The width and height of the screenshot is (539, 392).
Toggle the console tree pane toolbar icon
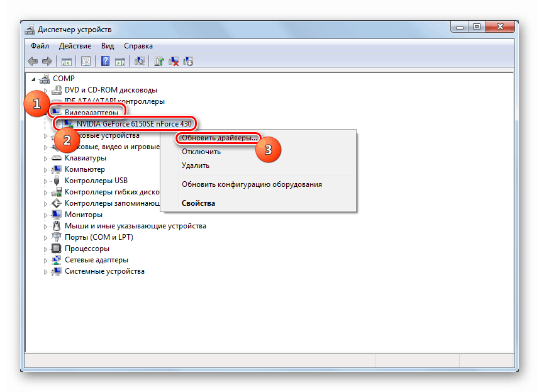tap(66, 62)
